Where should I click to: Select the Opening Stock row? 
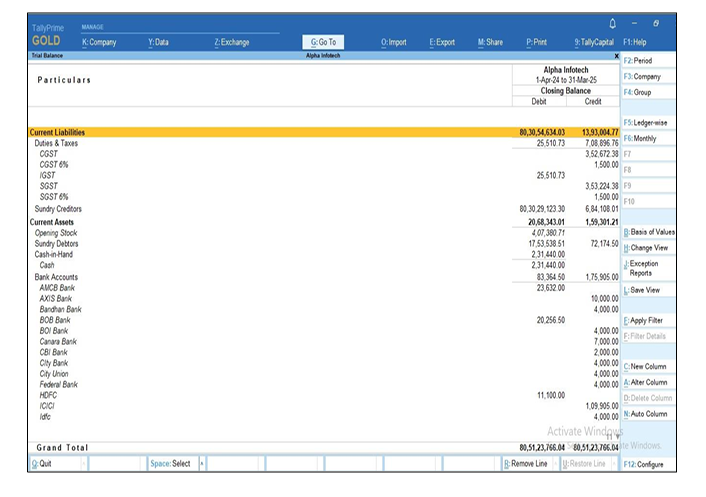coord(324,233)
